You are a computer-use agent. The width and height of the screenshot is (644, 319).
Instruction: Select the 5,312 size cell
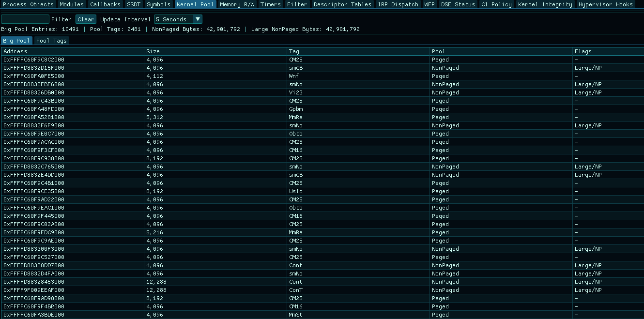215,117
